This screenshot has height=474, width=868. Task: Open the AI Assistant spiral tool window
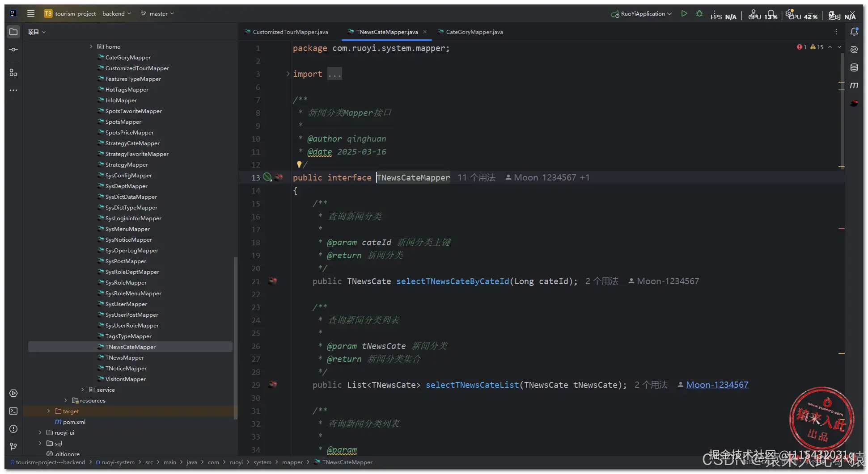coord(854,50)
